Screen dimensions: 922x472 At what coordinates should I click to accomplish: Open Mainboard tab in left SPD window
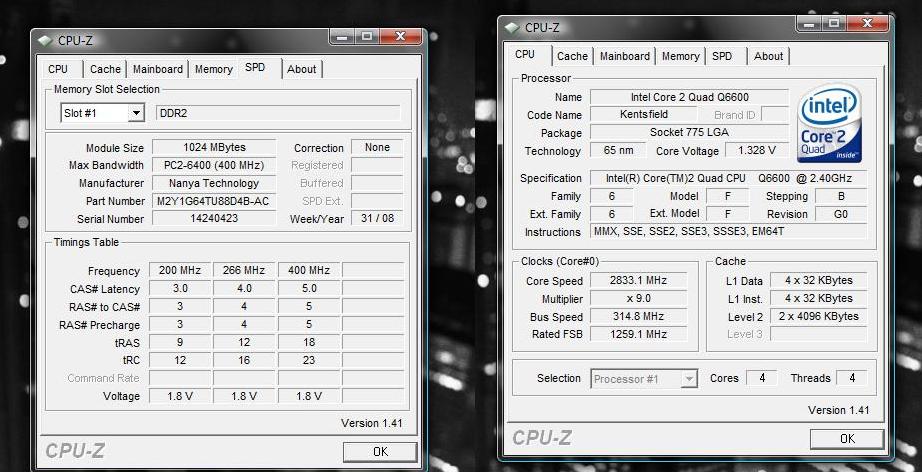[x=158, y=69]
